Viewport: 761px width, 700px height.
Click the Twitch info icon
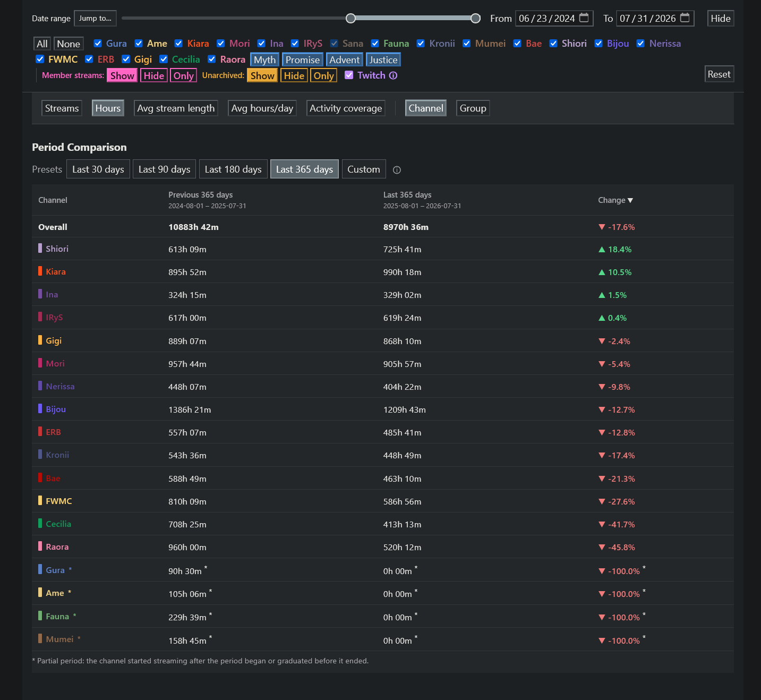click(x=393, y=75)
